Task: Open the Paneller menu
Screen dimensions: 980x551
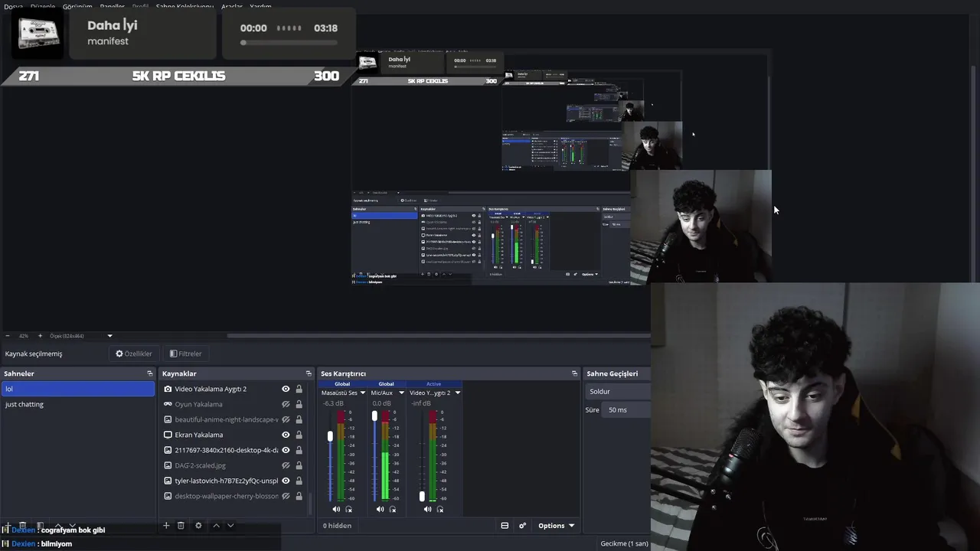Action: (112, 6)
